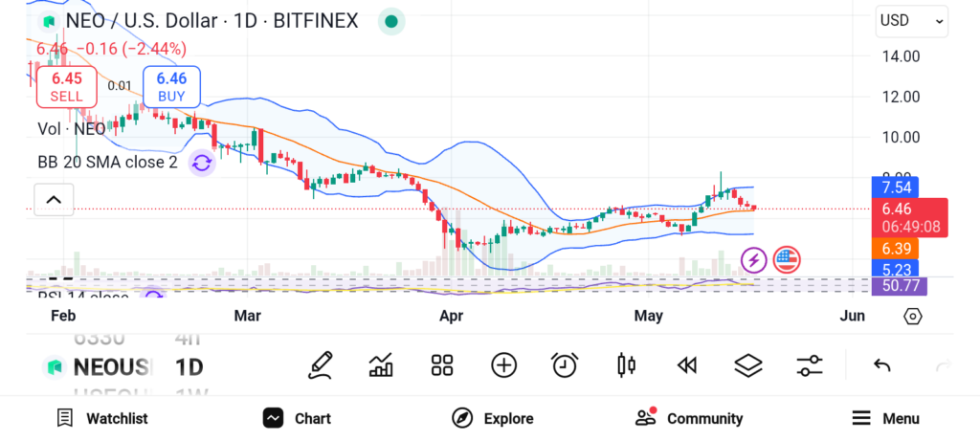Open the layout grid icon
980x441 pixels.
[x=441, y=364]
